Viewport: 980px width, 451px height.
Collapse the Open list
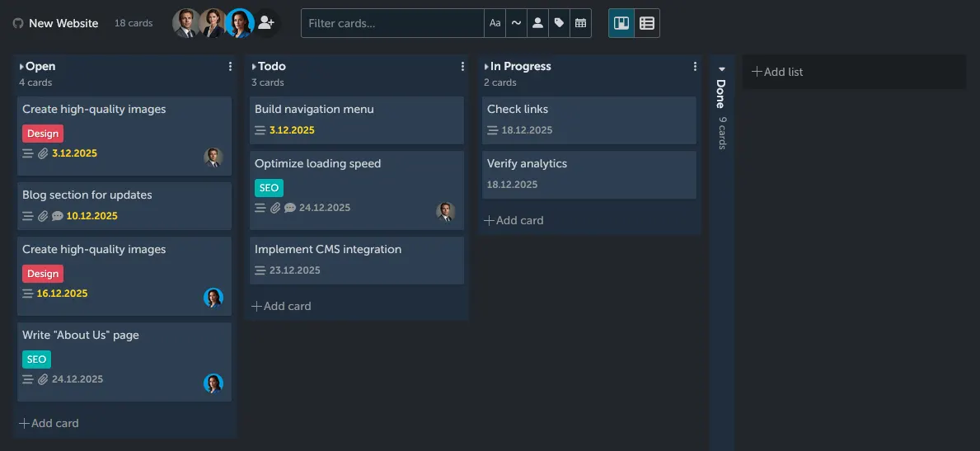[x=21, y=67]
